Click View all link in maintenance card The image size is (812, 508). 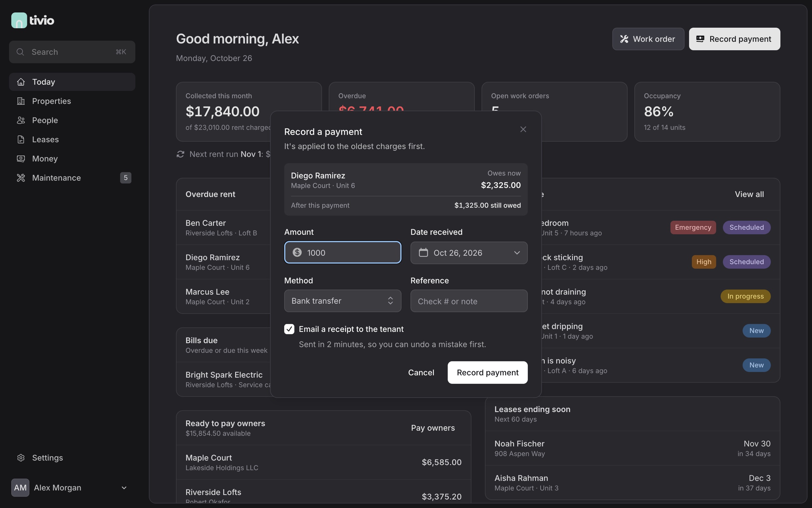coord(749,194)
